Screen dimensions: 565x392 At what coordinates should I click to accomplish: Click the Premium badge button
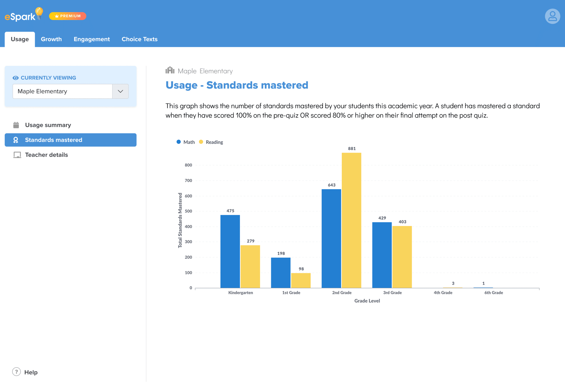68,16
